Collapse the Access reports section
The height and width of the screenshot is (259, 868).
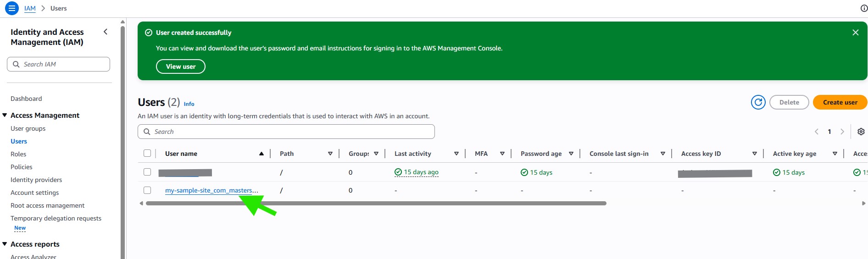pyautogui.click(x=5, y=244)
